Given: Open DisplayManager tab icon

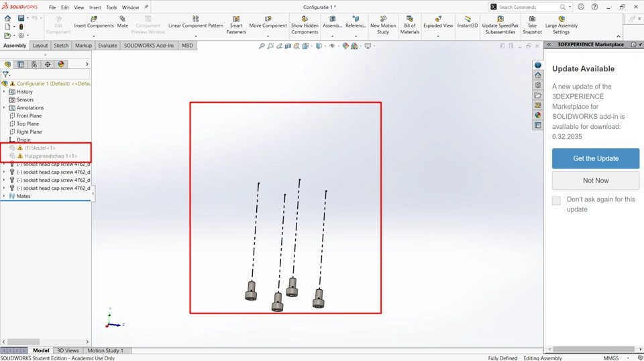Looking at the screenshot, I should [61, 64].
